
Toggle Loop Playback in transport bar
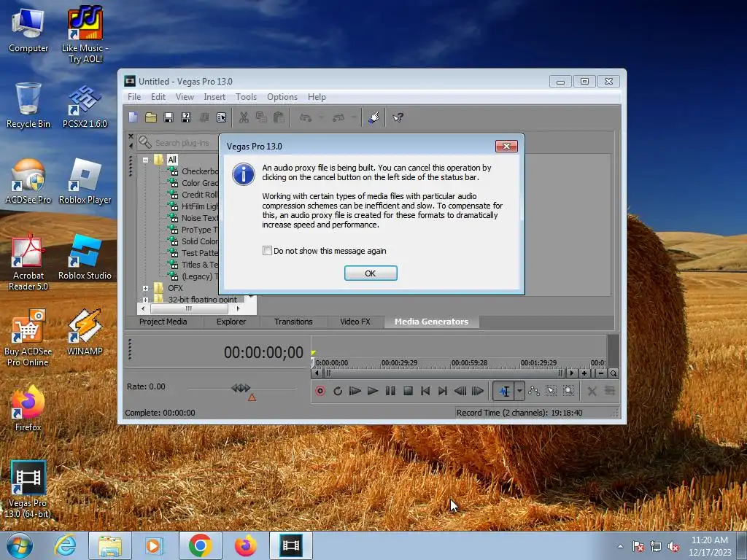tap(338, 391)
